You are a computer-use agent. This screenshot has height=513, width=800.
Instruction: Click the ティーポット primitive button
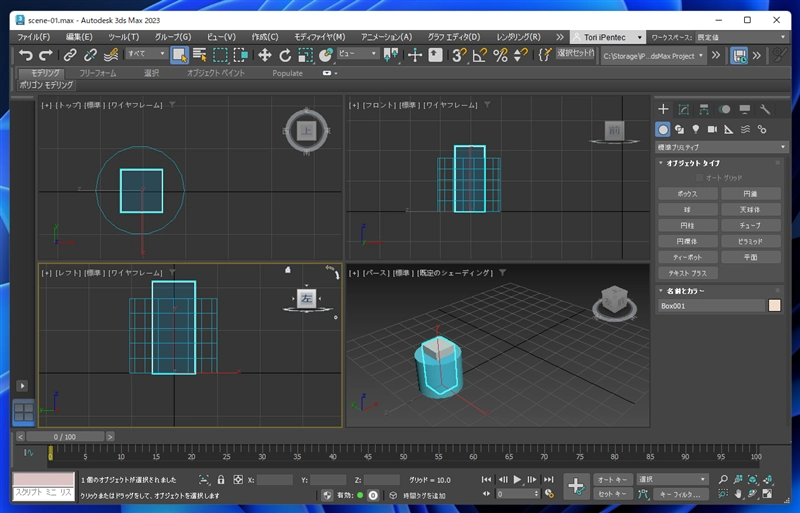tap(687, 257)
